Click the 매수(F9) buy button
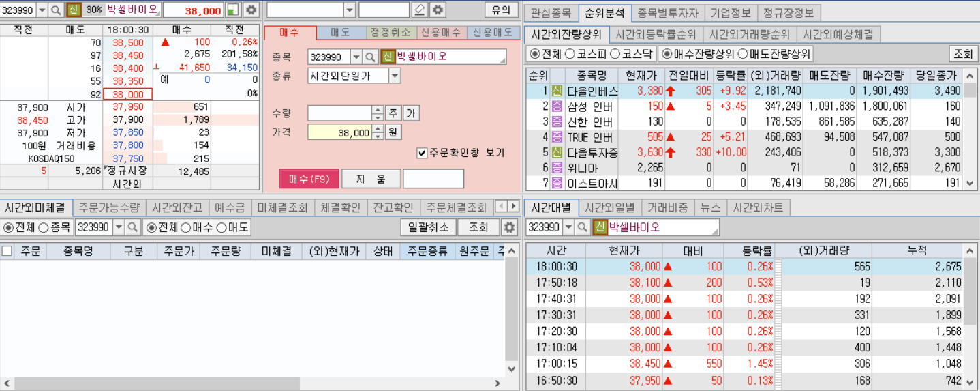Screen dimensions: 980x391 pos(309,179)
